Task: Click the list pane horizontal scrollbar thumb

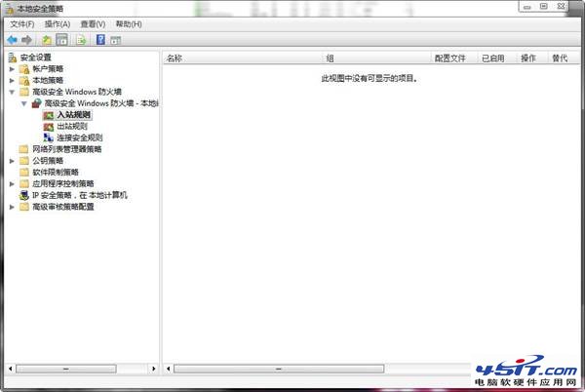Action: pyautogui.click(x=279, y=369)
